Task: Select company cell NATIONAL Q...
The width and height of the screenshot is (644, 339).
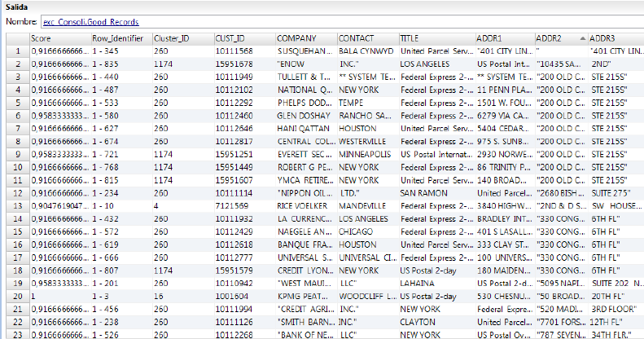Action: tap(306, 90)
